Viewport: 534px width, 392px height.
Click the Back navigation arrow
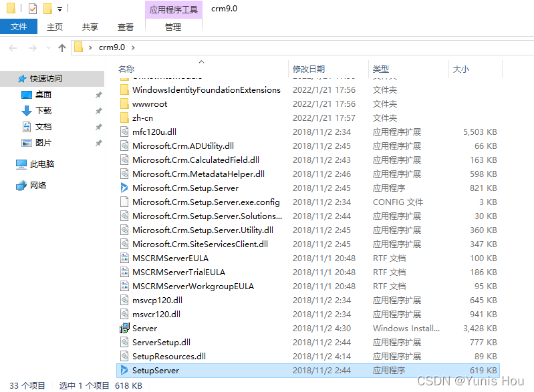(x=13, y=48)
